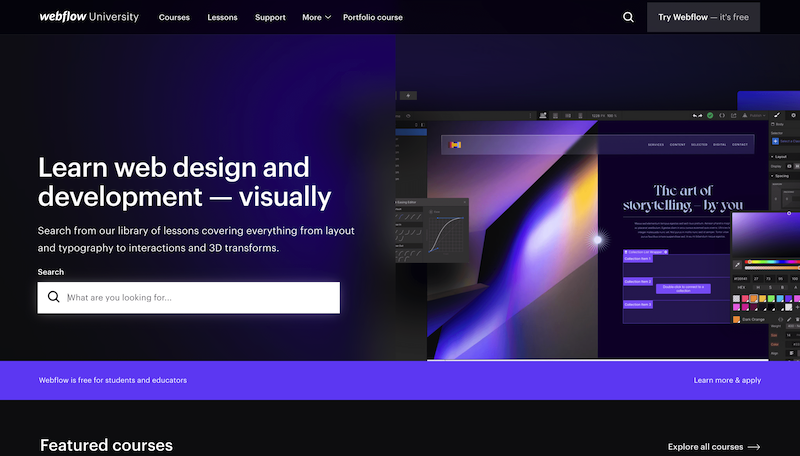Click the magnifier icon inside the search box

pyautogui.click(x=54, y=297)
